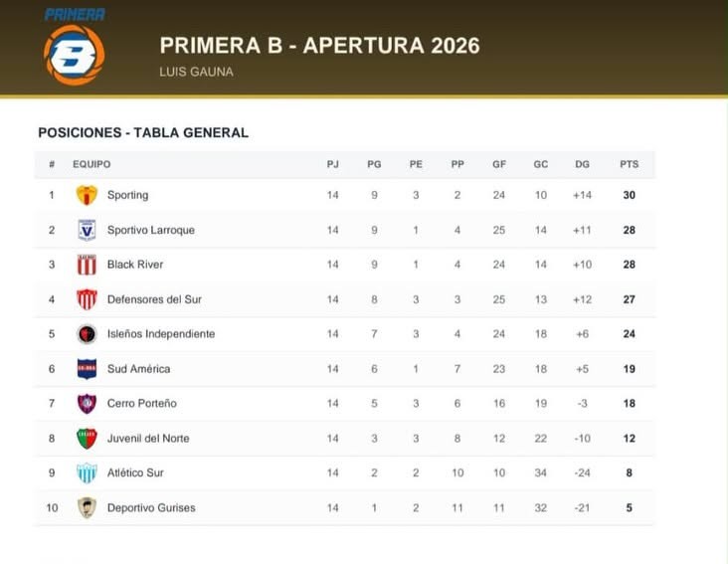This screenshot has width=728, height=564.
Task: Click the Primera B league logo
Action: [74, 47]
